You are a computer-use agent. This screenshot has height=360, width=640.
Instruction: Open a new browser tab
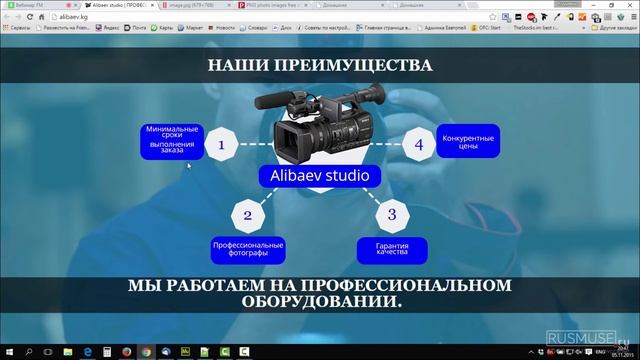pos(473,5)
